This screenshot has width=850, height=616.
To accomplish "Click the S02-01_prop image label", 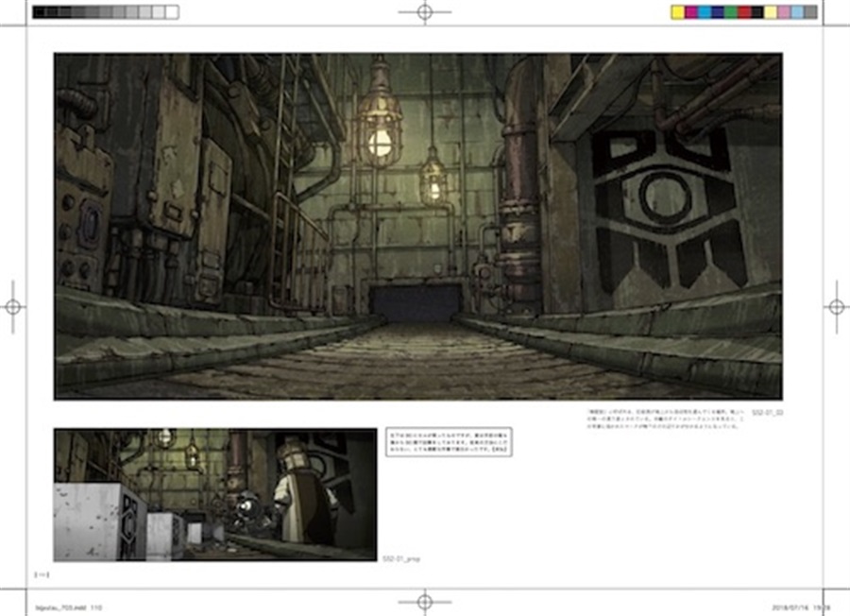I will tap(401, 558).
